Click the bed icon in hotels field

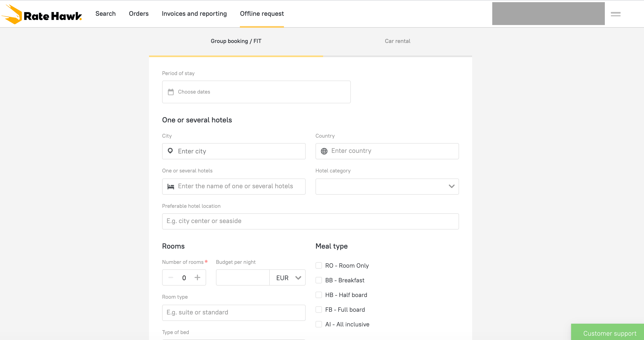coord(171,187)
